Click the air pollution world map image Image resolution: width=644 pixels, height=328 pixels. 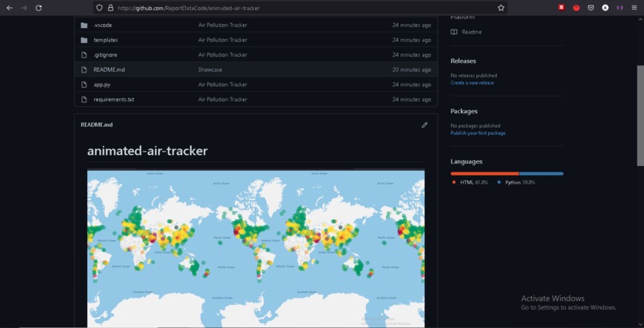coord(256,248)
